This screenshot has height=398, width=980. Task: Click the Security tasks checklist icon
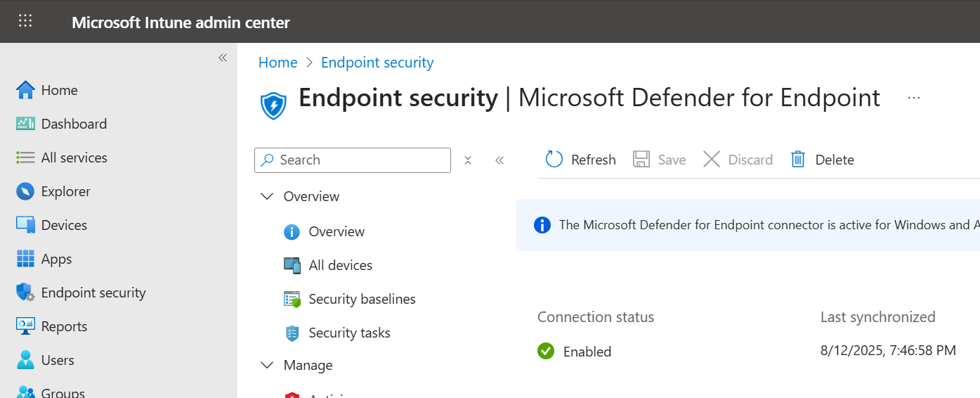point(292,333)
